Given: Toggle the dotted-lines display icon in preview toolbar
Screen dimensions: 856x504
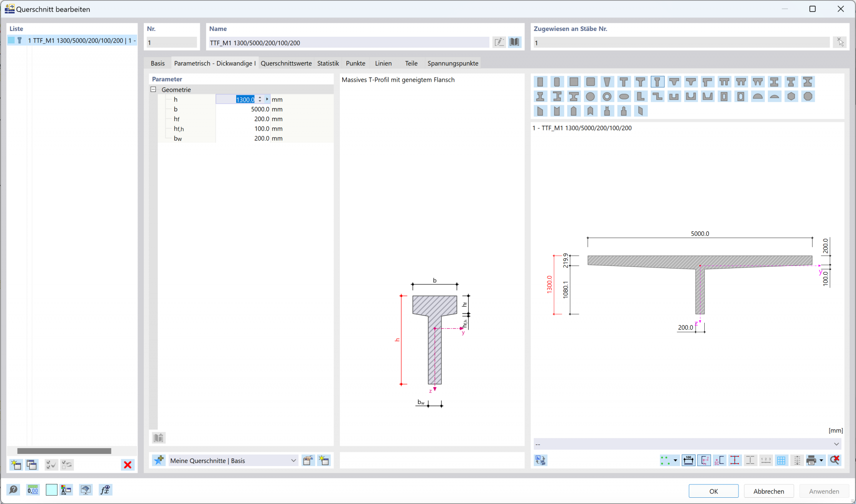Looking at the screenshot, I should click(797, 460).
